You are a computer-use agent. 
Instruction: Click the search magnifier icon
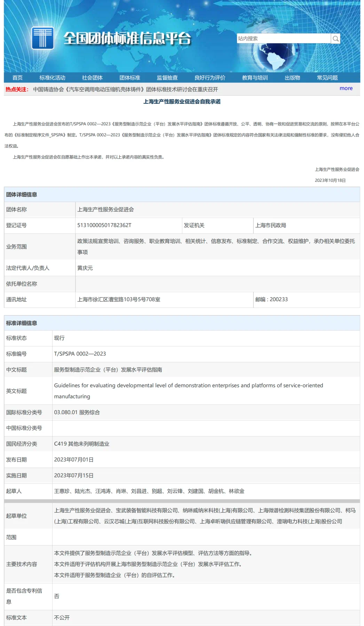tap(335, 39)
